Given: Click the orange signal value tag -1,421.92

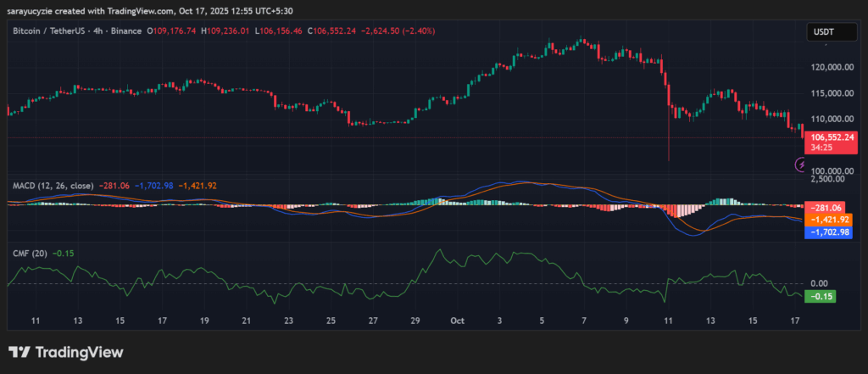Looking at the screenshot, I should 825,219.
